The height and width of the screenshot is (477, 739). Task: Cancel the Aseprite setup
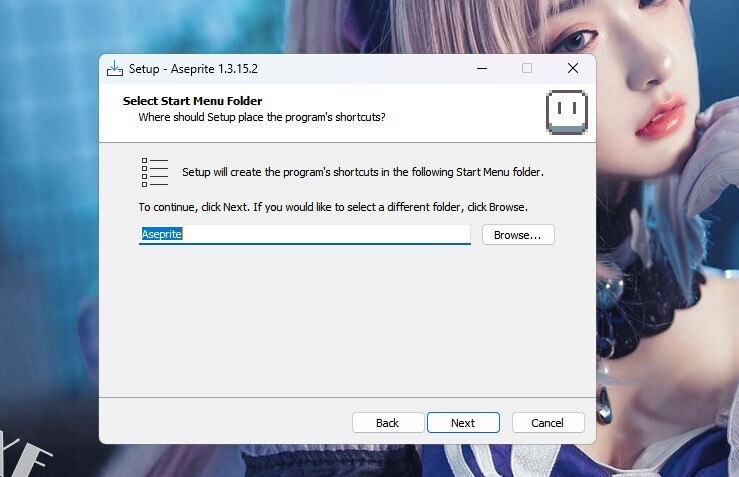point(548,423)
